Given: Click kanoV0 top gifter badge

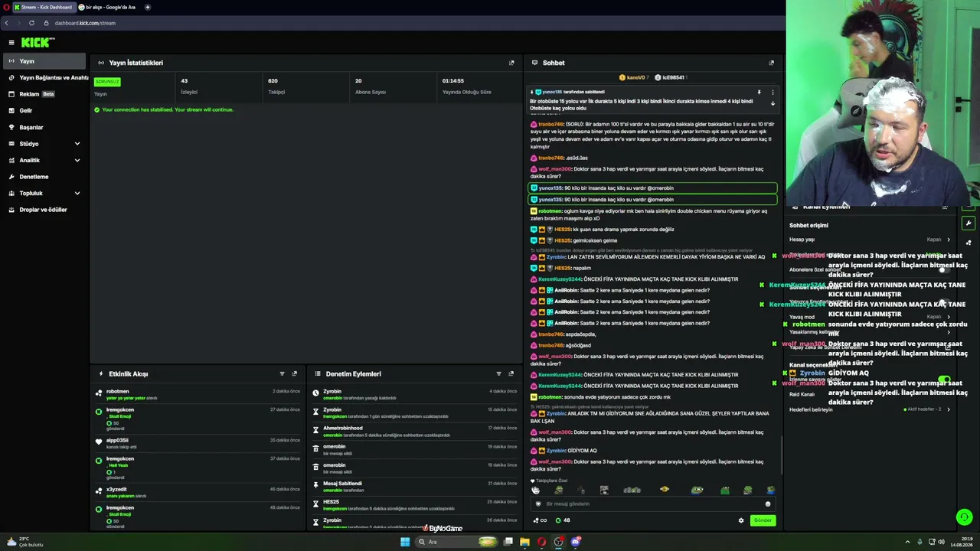Looking at the screenshot, I should (x=633, y=77).
